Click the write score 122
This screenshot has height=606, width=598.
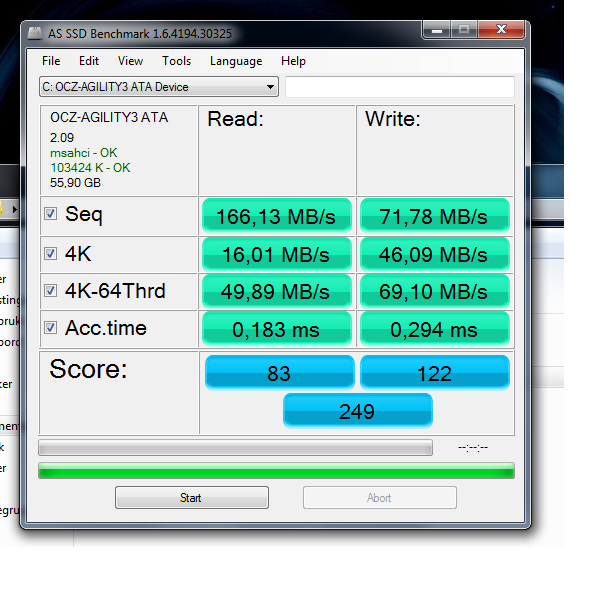[434, 373]
